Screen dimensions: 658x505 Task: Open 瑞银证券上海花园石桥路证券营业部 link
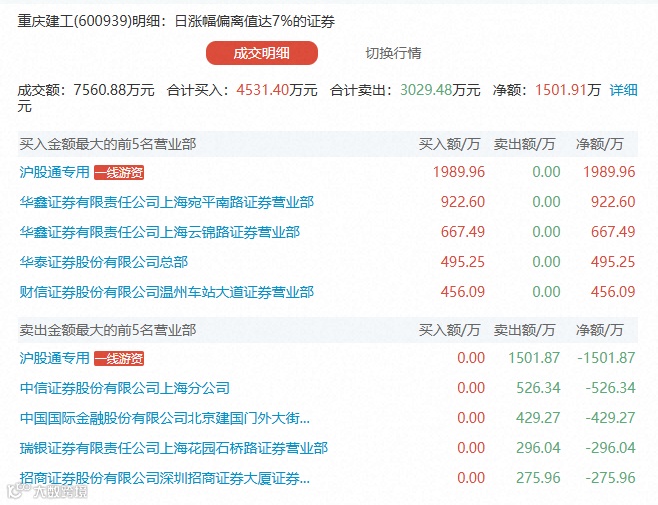[x=174, y=448]
